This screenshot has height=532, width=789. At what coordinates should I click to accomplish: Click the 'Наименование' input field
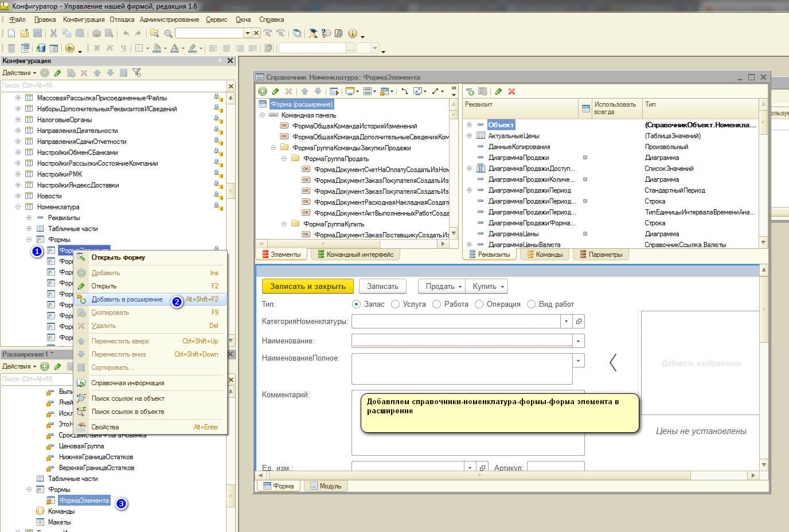[462, 341]
